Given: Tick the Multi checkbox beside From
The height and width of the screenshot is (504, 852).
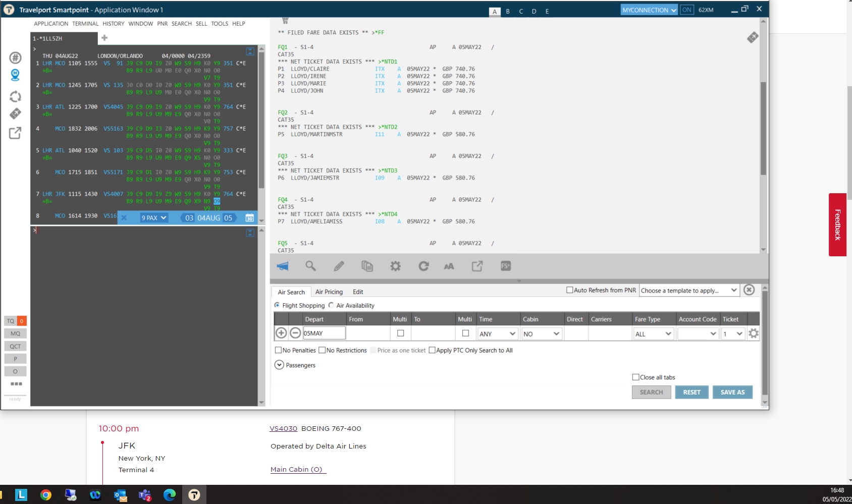Looking at the screenshot, I should 401,333.
